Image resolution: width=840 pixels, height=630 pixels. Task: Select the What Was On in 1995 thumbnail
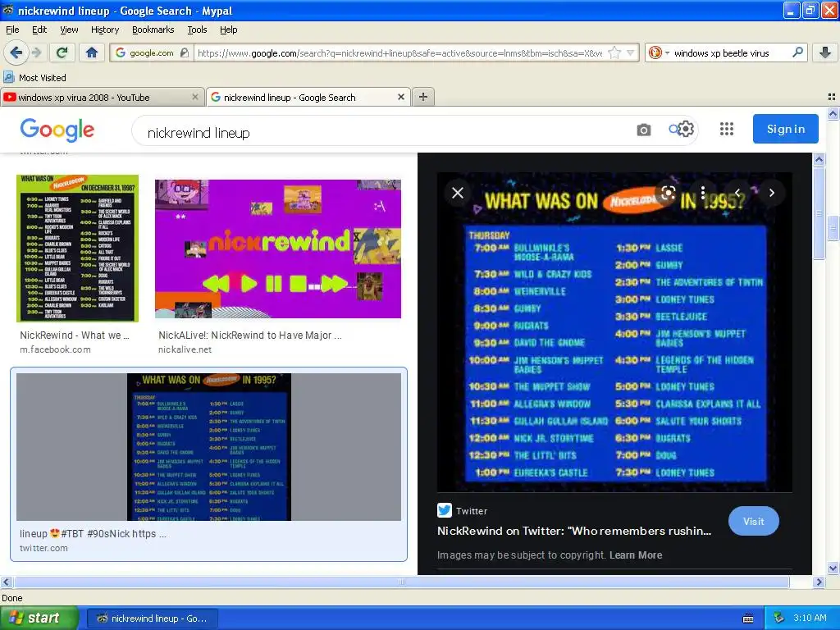[x=208, y=447]
